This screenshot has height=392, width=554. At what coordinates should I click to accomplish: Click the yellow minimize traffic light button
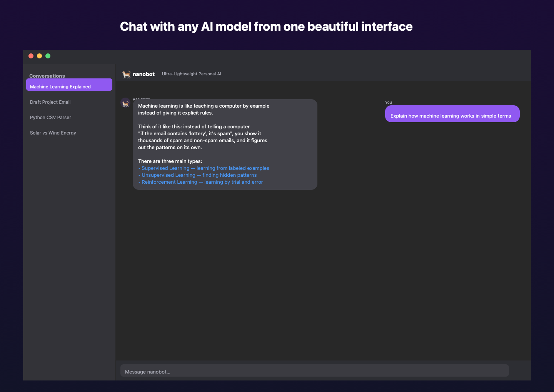pyautogui.click(x=39, y=56)
